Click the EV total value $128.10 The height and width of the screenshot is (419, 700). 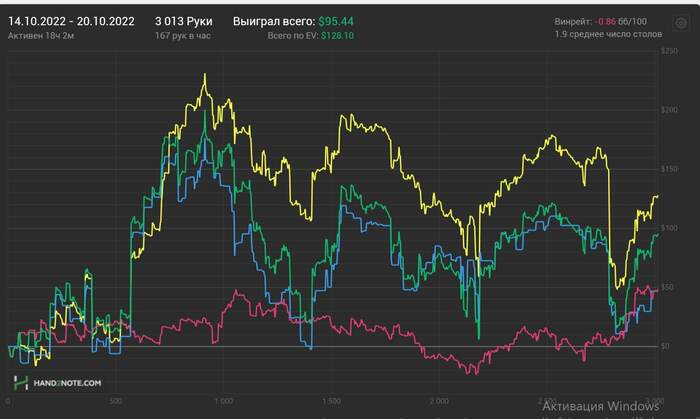337,35
